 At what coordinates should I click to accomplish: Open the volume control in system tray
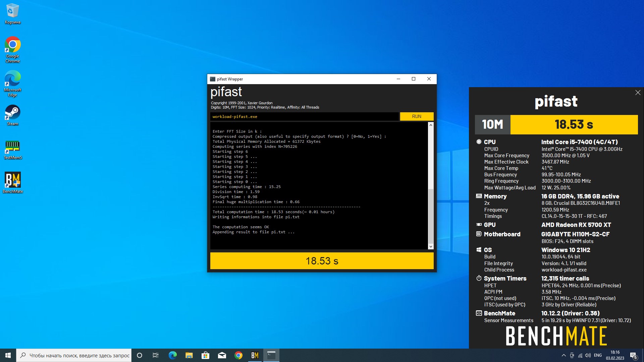click(x=588, y=355)
